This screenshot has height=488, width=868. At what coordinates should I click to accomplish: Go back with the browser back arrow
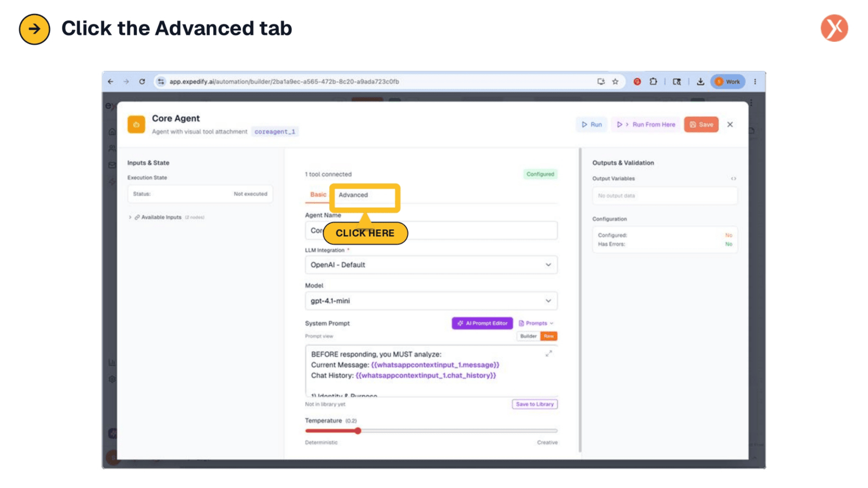point(111,81)
